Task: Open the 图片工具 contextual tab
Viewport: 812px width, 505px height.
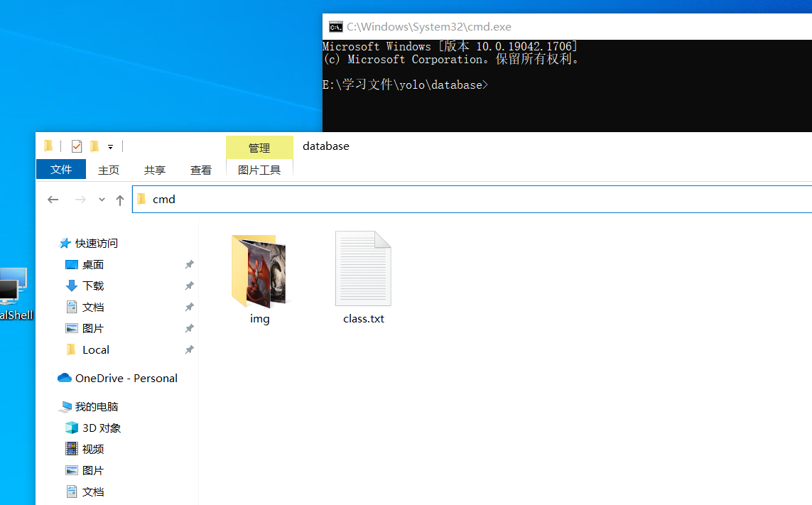Action: pyautogui.click(x=259, y=169)
